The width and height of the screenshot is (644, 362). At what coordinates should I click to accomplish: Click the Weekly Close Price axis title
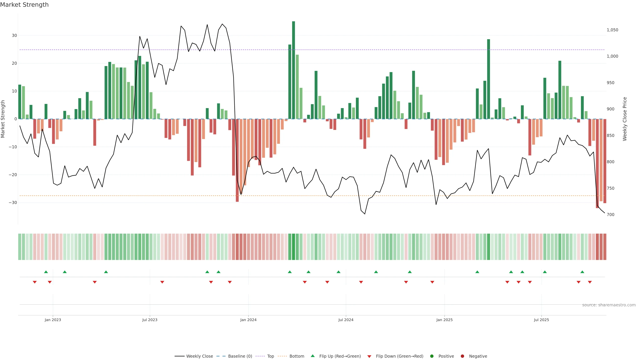[625, 119]
